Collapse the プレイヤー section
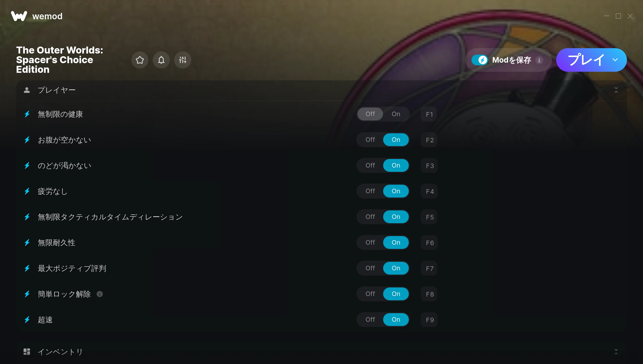 click(x=616, y=90)
